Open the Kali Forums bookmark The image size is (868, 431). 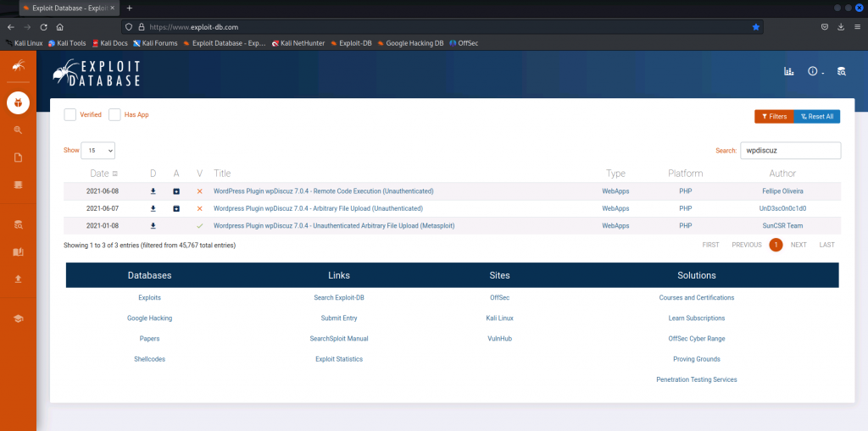coord(155,42)
